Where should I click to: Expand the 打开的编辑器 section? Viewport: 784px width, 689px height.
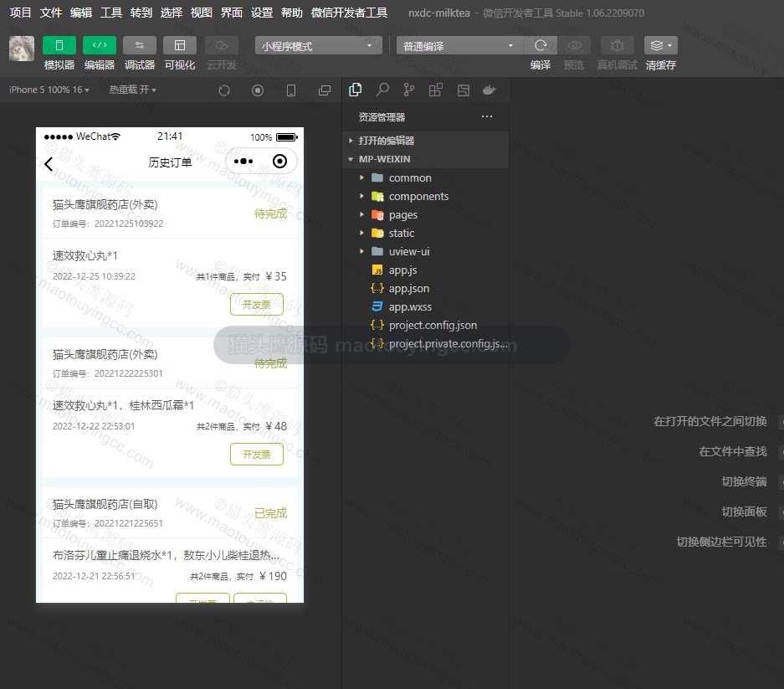pos(426,141)
